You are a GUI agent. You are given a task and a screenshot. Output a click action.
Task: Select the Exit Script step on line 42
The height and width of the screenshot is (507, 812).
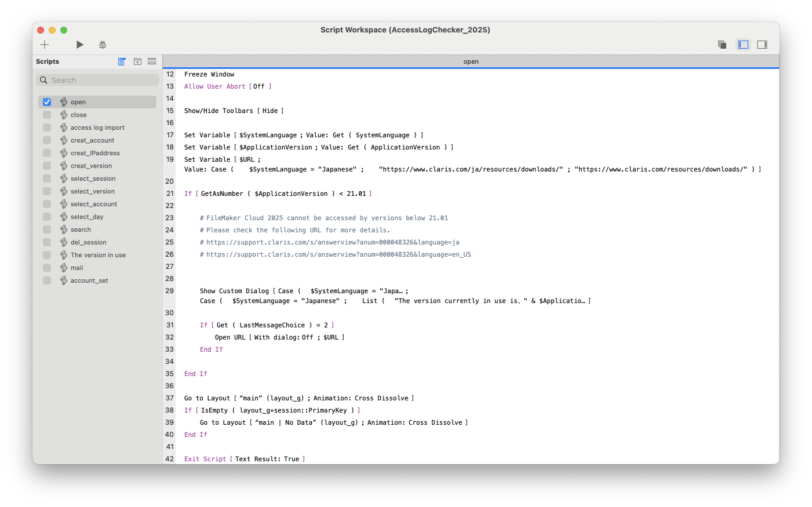coord(205,459)
